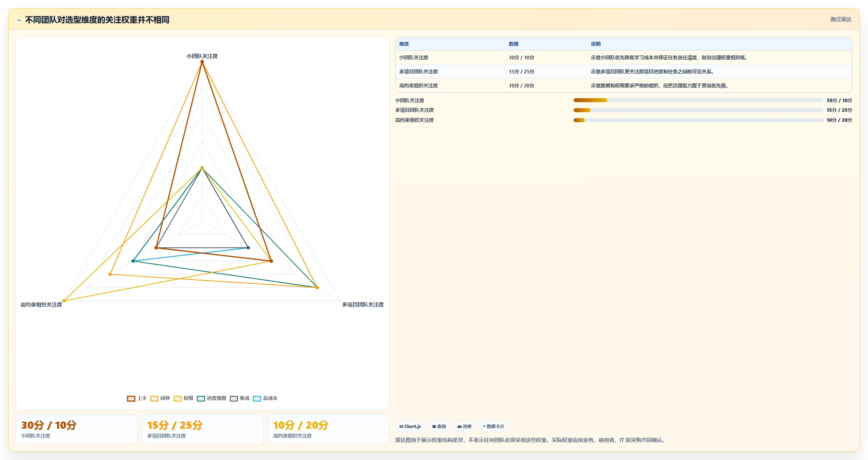Click the 多项目团队关注度 radar axis label
The width and height of the screenshot is (868, 460).
[363, 305]
